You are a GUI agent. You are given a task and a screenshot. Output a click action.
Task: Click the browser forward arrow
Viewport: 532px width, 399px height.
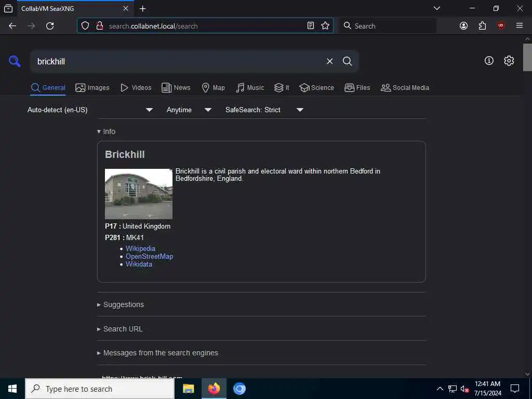[x=31, y=26]
